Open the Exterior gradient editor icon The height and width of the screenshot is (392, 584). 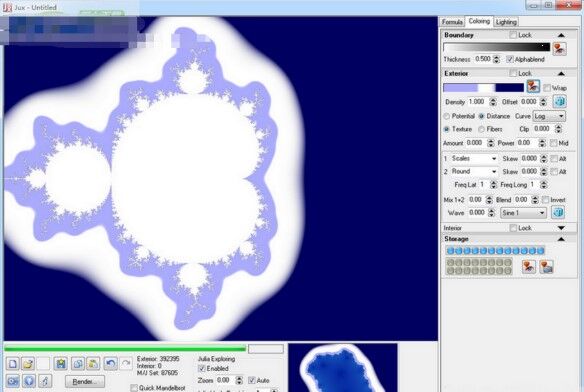pyautogui.click(x=533, y=86)
